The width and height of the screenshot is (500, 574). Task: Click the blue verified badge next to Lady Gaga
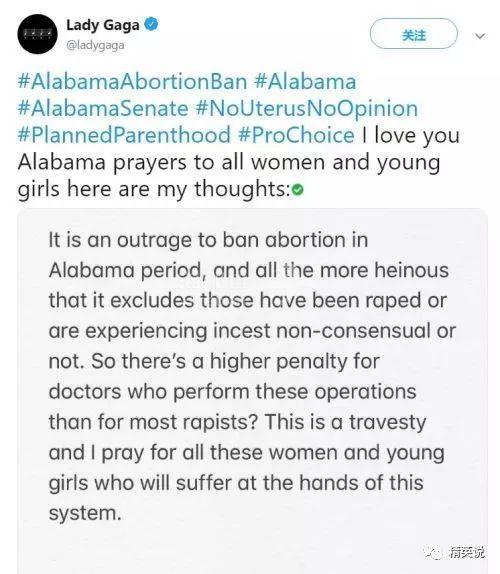click(x=151, y=24)
